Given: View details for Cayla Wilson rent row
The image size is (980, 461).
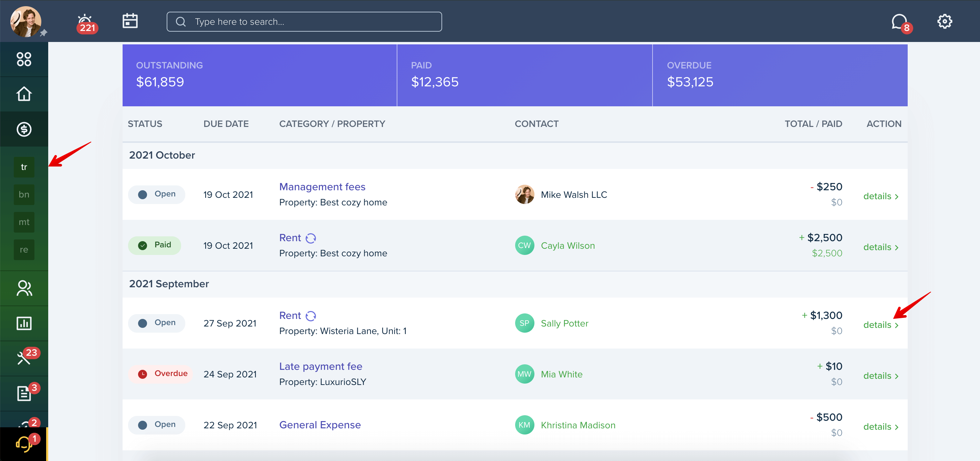Looking at the screenshot, I should (x=881, y=247).
